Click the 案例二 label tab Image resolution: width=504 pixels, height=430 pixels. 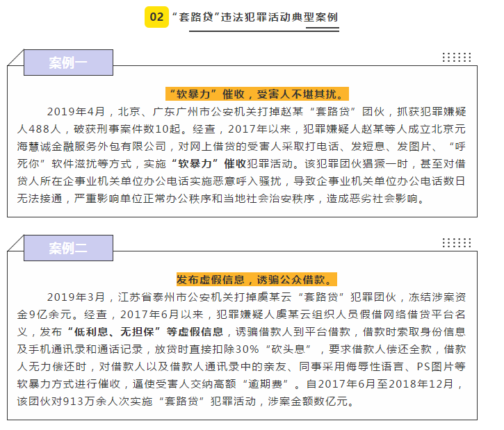[68, 248]
